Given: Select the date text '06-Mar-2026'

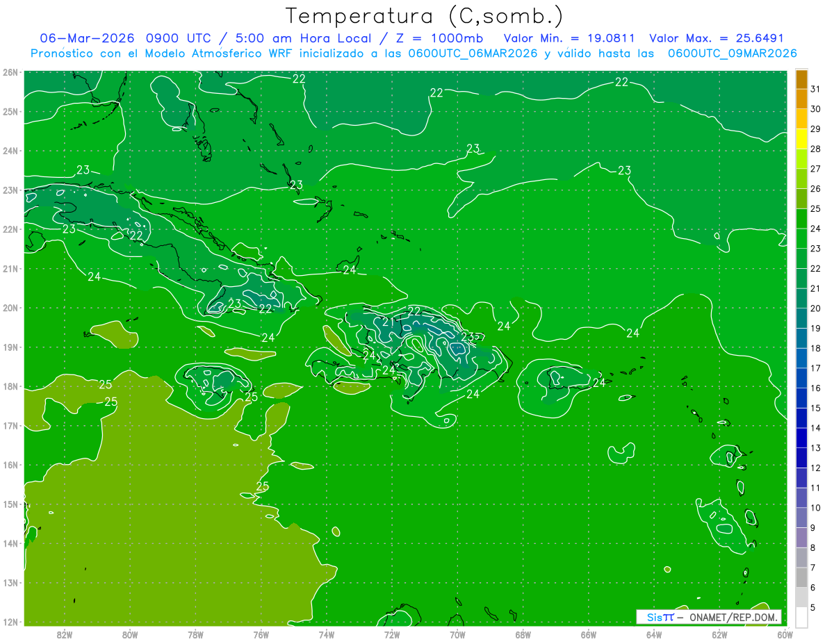Looking at the screenshot, I should pyautogui.click(x=87, y=38).
